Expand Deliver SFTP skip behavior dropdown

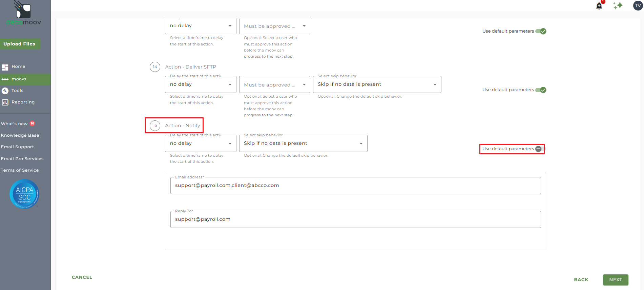coord(377,84)
